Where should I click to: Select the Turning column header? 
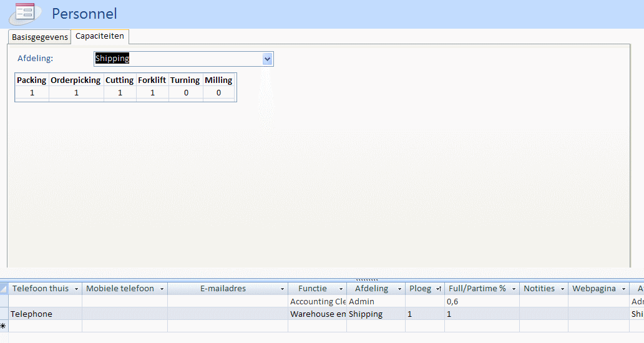coord(185,80)
